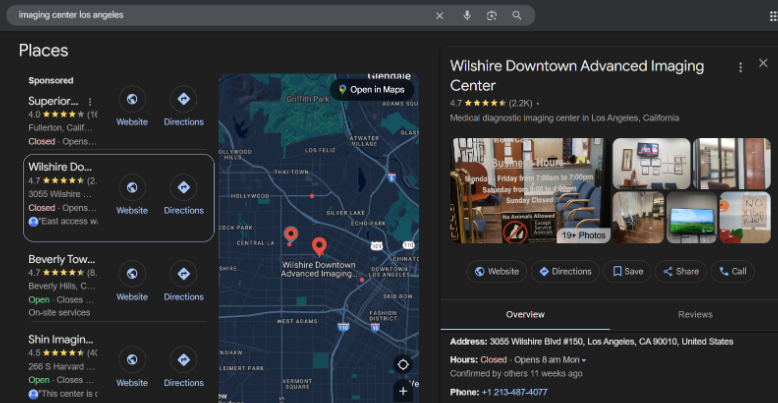Share this business listing
This screenshot has width=778, height=403.
click(x=680, y=271)
